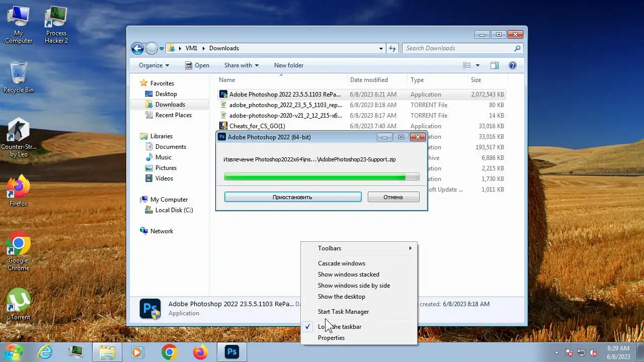
Task: Expand the address bar history dropdown
Action: [x=381, y=48]
